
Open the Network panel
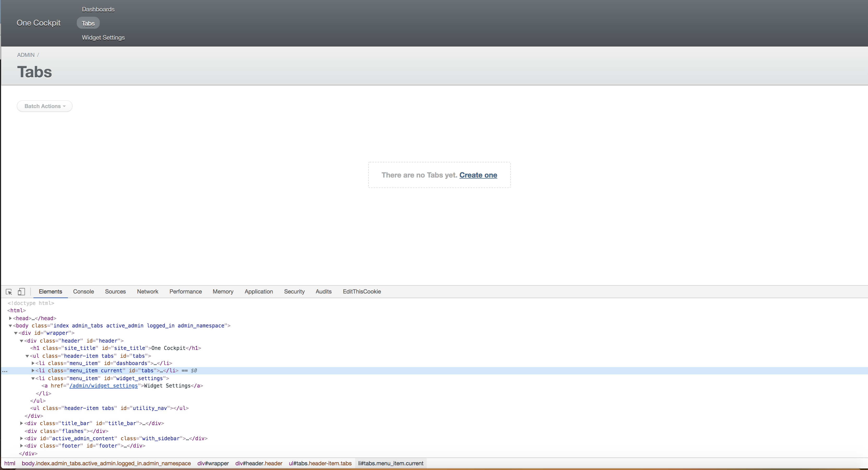click(x=148, y=291)
